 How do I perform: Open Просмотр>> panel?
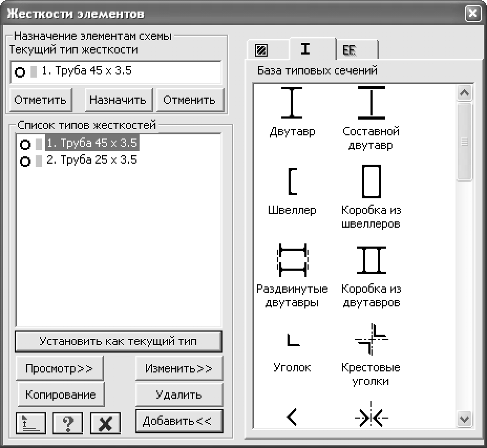point(60,368)
